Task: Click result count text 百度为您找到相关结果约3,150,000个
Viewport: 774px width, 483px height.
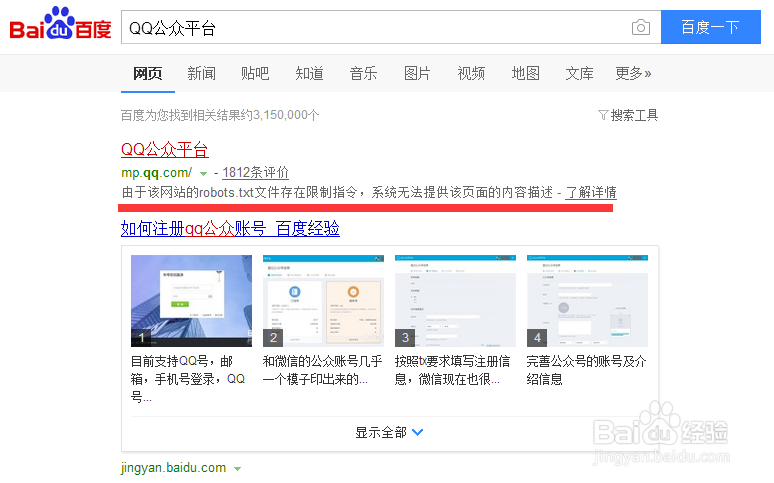Action: pyautogui.click(x=220, y=115)
